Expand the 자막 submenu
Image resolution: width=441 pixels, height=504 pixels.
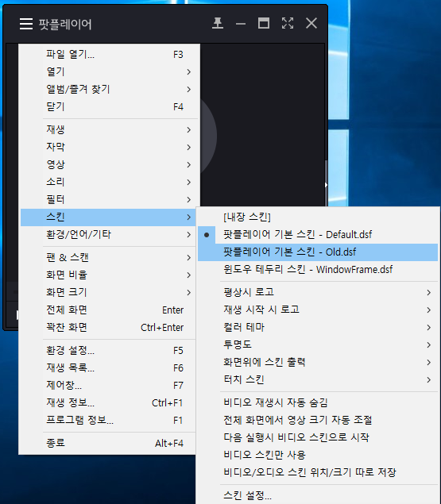tap(110, 147)
